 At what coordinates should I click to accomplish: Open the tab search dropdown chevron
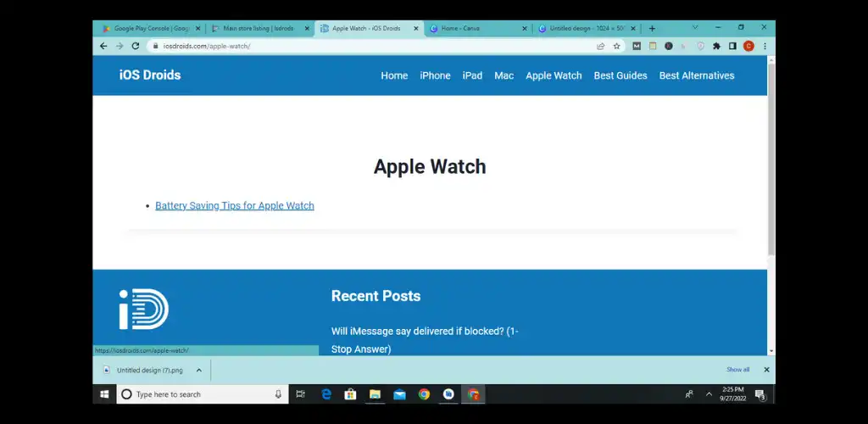695,28
